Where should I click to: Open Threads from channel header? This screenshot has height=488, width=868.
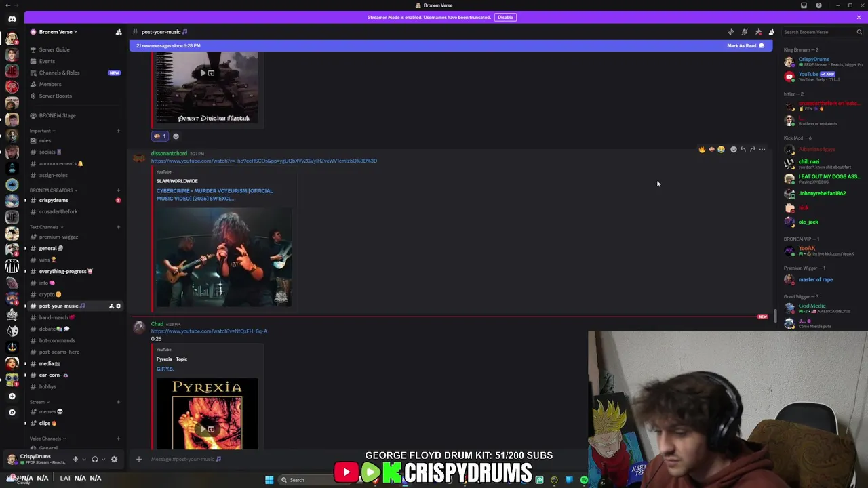point(730,32)
